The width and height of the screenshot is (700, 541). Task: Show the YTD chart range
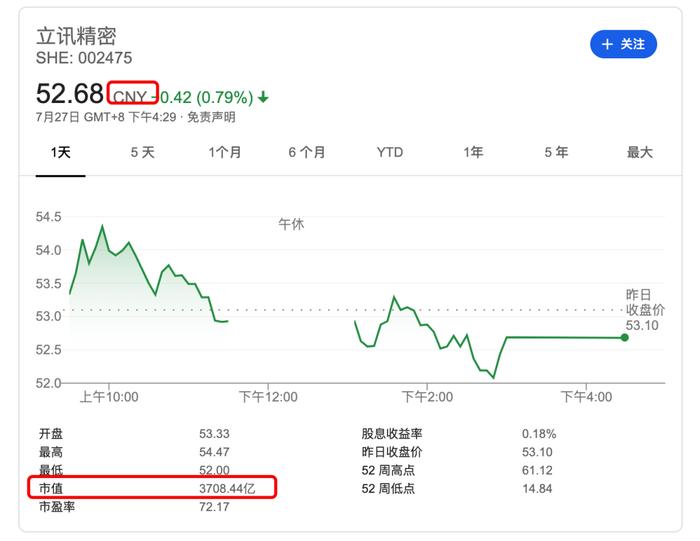[x=390, y=153]
